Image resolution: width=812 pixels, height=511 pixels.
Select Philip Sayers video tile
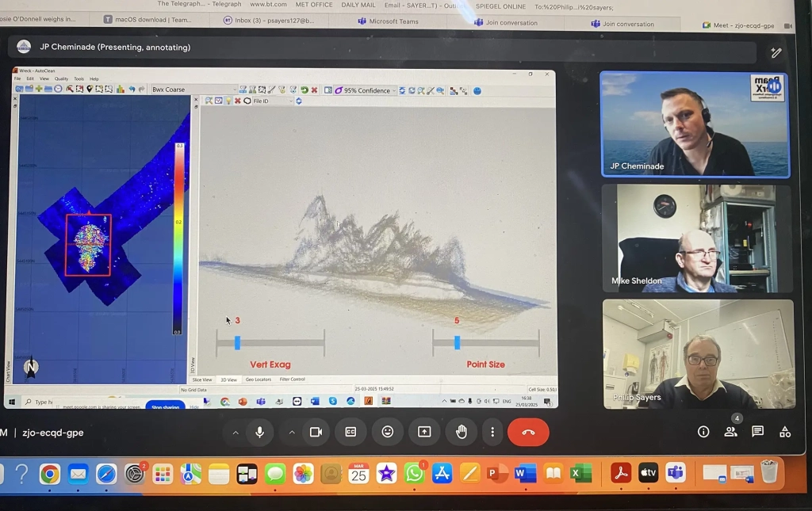coord(697,353)
